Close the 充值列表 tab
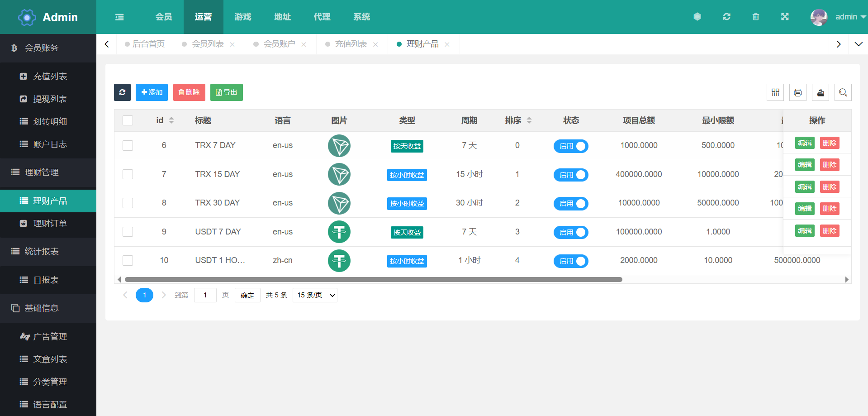This screenshot has width=868, height=416. pyautogui.click(x=375, y=44)
